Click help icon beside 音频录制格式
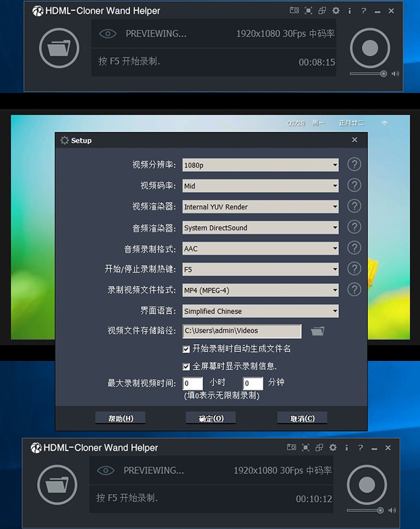Screen dimensions: 420x529 [x=354, y=248]
